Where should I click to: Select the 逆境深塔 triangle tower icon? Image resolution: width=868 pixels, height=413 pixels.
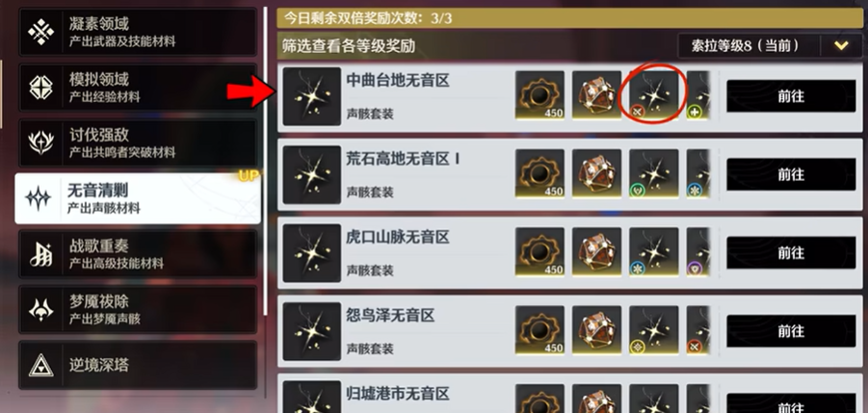coord(41,365)
